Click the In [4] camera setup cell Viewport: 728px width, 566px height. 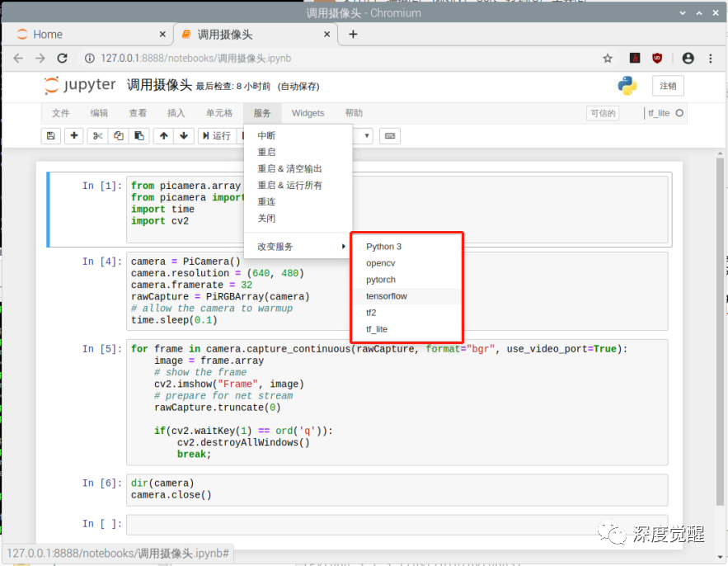point(397,291)
